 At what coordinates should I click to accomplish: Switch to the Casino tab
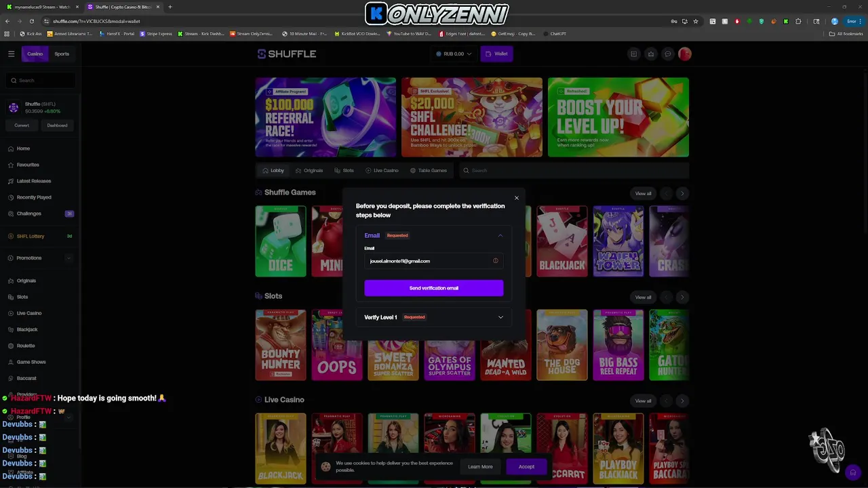click(35, 54)
